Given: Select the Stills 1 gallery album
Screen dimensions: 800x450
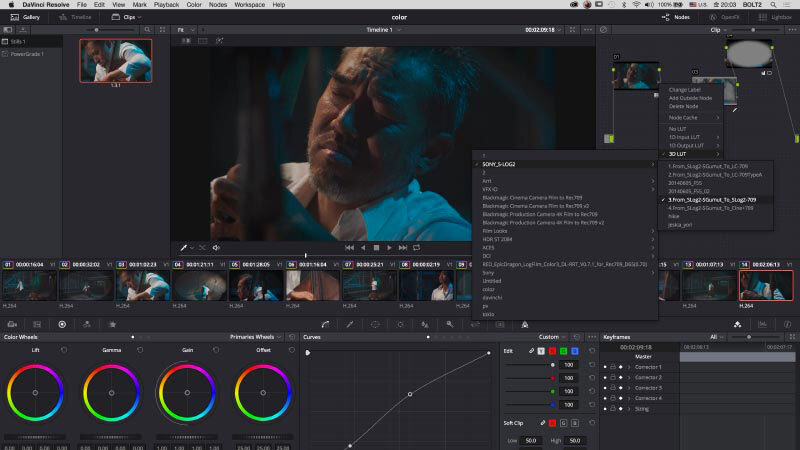Looking at the screenshot, I should tap(31, 41).
